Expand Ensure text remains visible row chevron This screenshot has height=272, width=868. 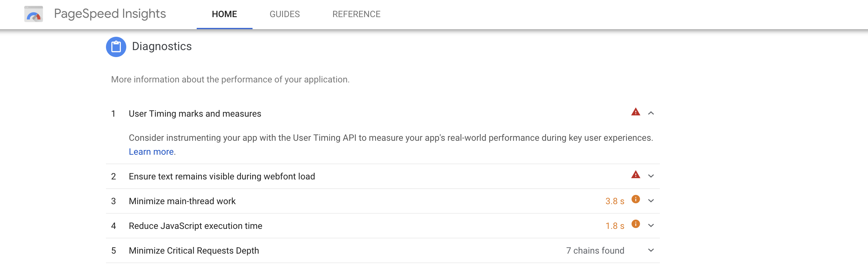coord(651,176)
